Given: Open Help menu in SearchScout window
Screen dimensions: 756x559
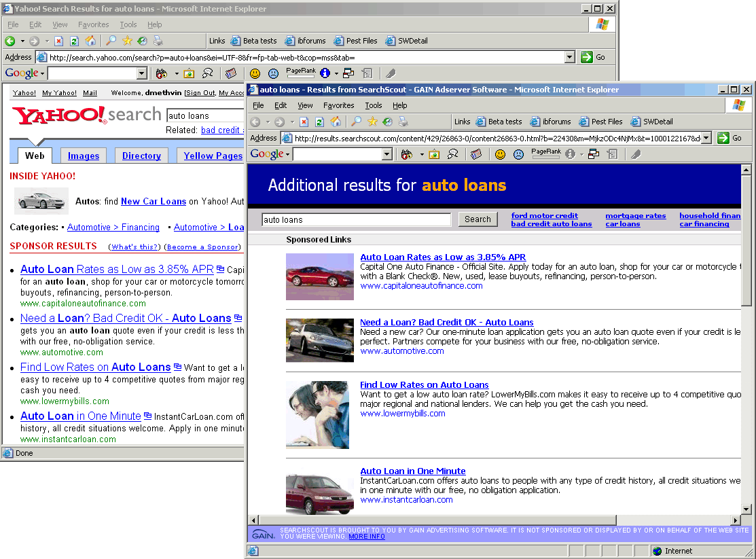Looking at the screenshot, I should coord(399,105).
